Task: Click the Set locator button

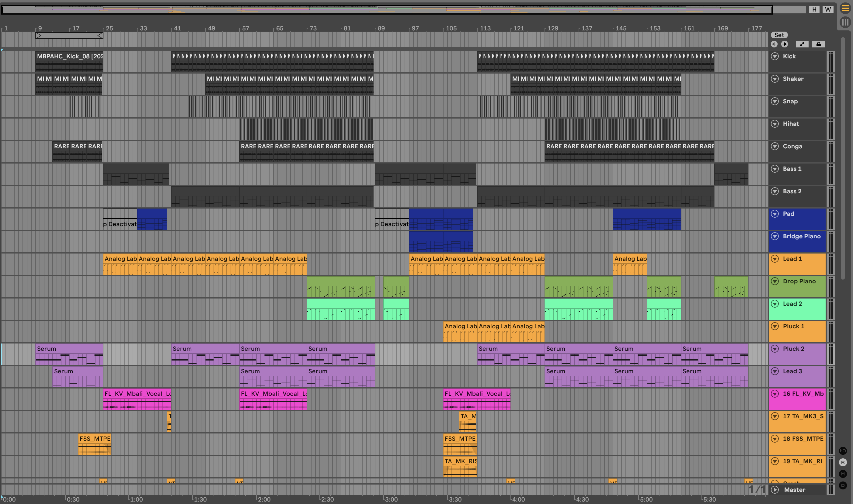Action: tap(779, 35)
